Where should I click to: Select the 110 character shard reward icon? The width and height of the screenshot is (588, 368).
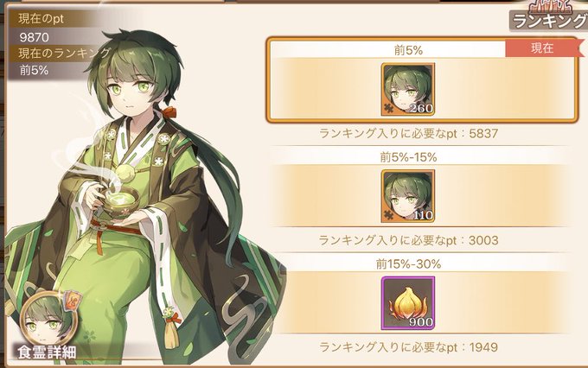tap(408, 195)
